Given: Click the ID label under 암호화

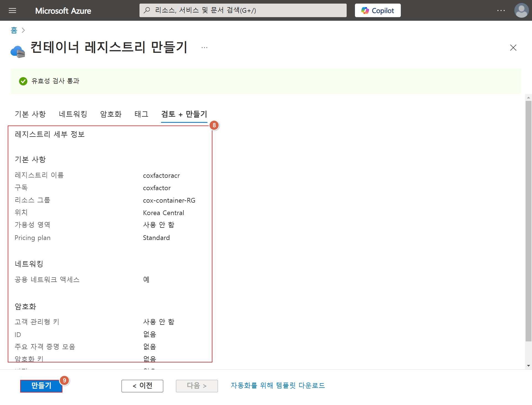Looking at the screenshot, I should (x=18, y=335).
